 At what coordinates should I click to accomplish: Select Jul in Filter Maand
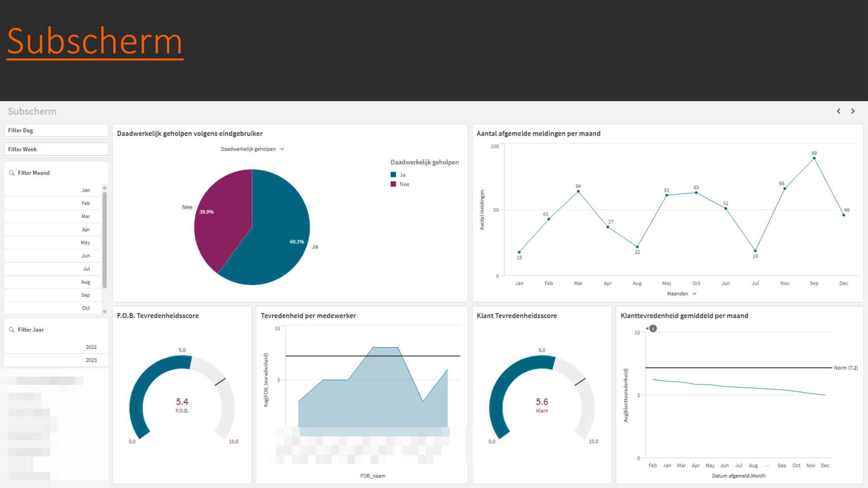[x=53, y=269]
